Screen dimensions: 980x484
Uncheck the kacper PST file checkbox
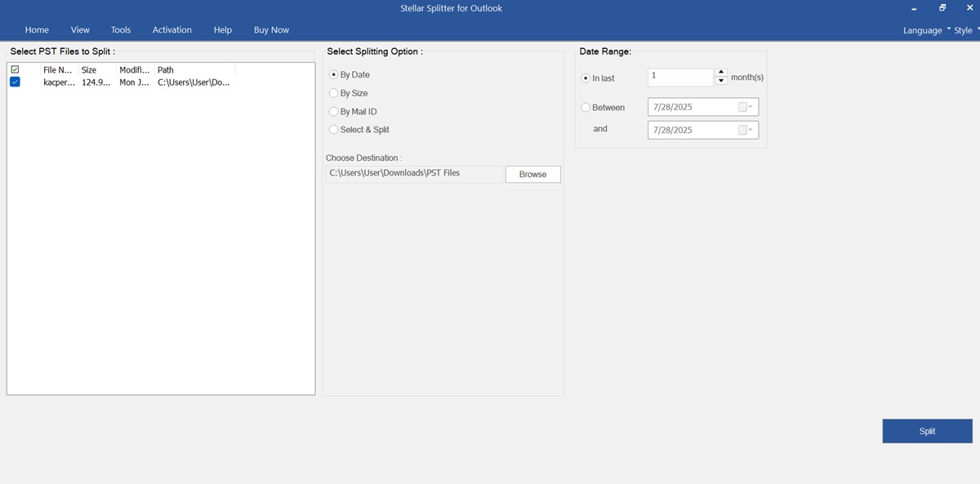pyautogui.click(x=15, y=82)
